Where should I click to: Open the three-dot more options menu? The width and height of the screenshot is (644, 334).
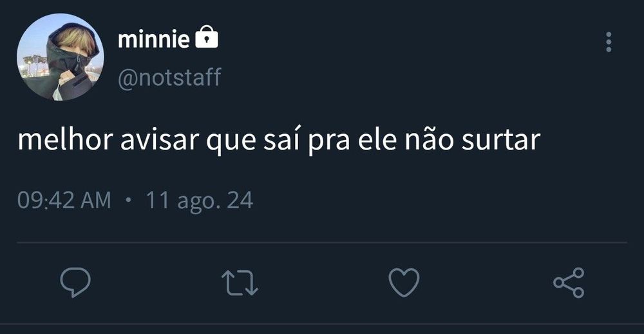[608, 42]
